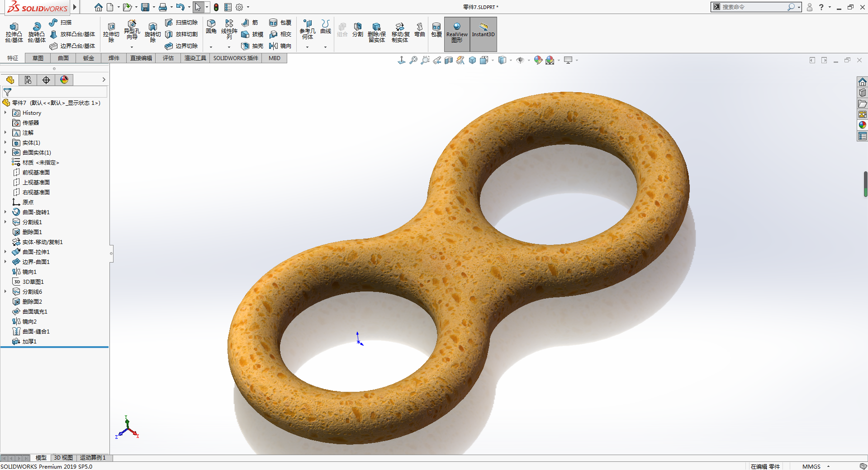Switch to the MBD ribbon tab

(275, 58)
